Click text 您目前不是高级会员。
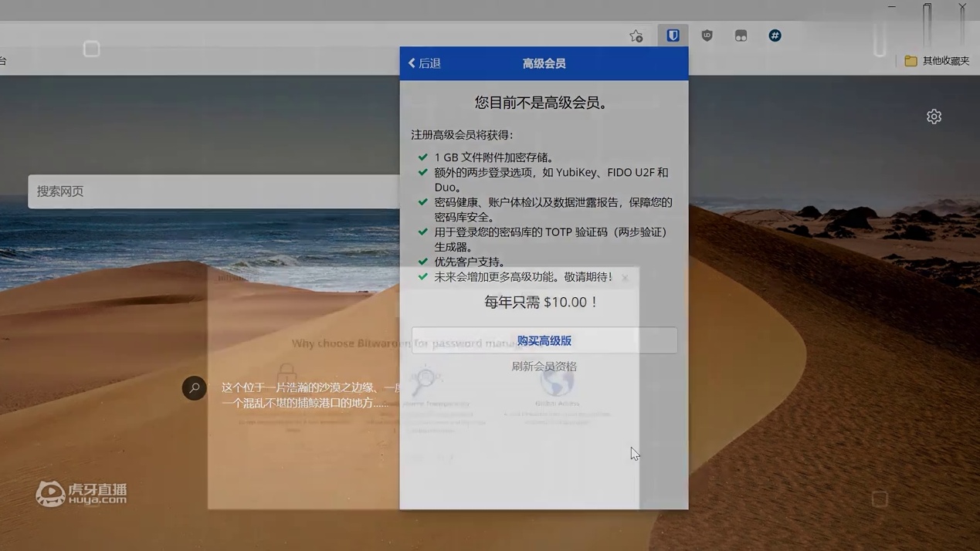This screenshot has height=551, width=980. pyautogui.click(x=544, y=103)
